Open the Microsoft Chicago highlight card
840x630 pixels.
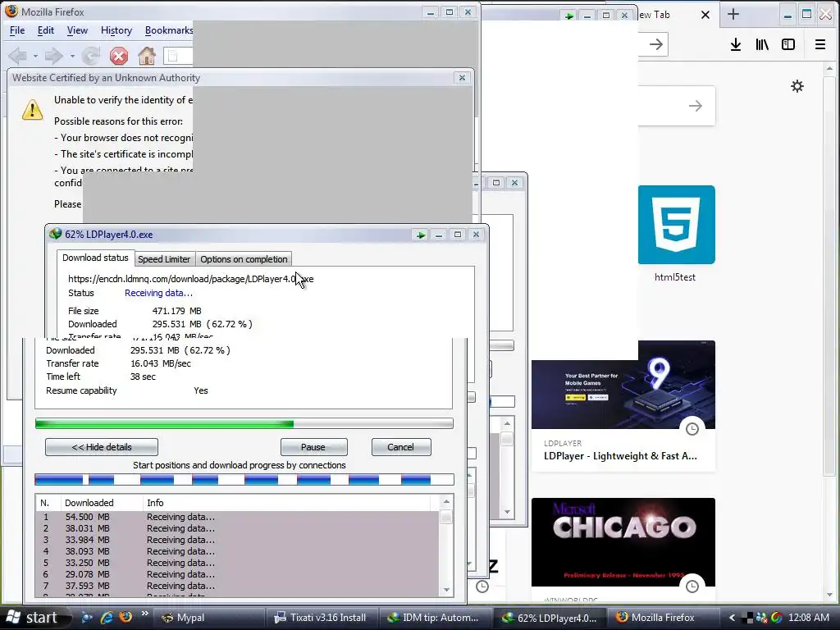tap(623, 542)
